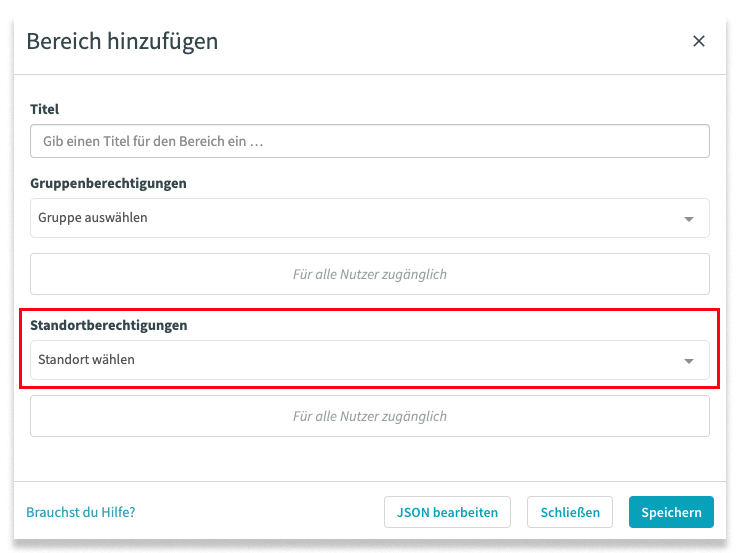The width and height of the screenshot is (740, 553).
Task: Open the Gruppe auswählen dropdown
Action: tap(369, 218)
